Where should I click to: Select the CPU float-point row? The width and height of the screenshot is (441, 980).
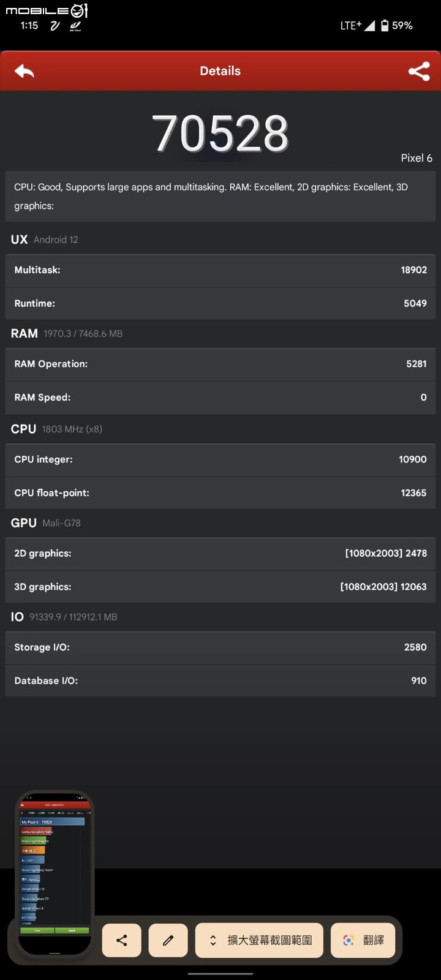[x=221, y=493]
